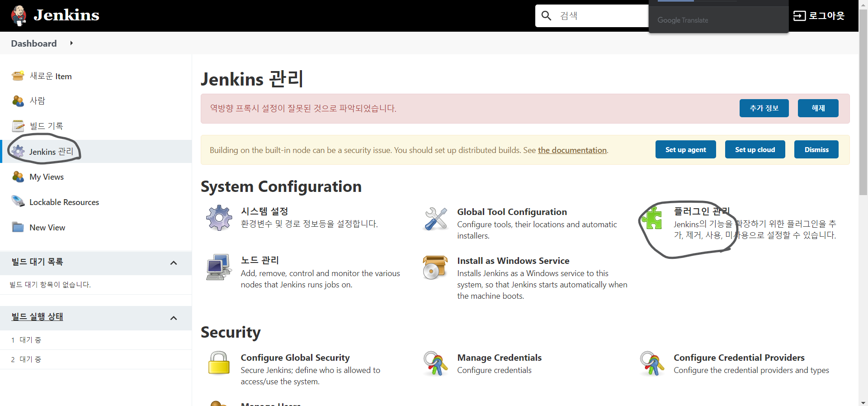Open 사람 in the sidebar
The image size is (868, 406).
click(x=38, y=100)
